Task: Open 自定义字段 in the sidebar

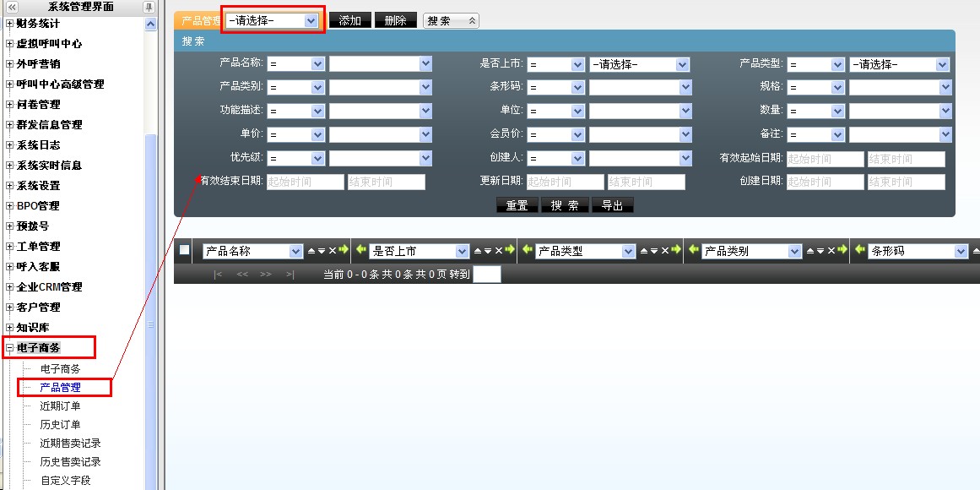Action: pyautogui.click(x=65, y=481)
